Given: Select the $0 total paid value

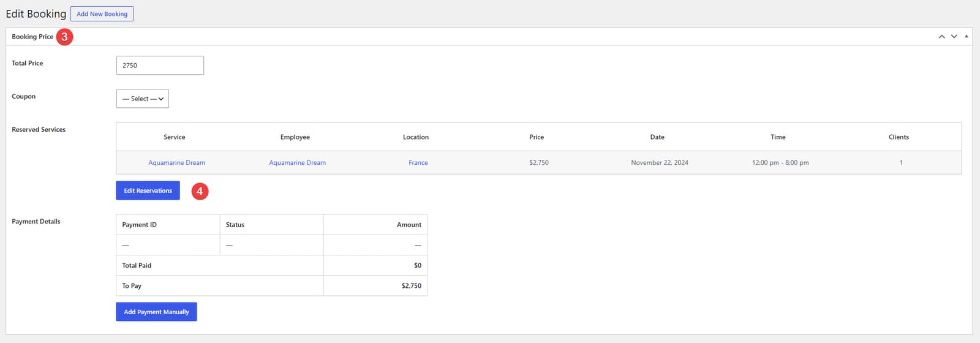Looking at the screenshot, I should point(418,265).
